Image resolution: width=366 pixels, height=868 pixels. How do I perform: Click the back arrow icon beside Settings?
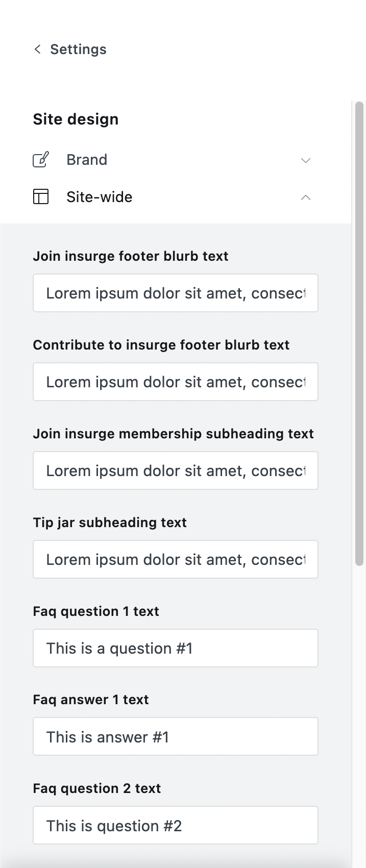coord(37,49)
